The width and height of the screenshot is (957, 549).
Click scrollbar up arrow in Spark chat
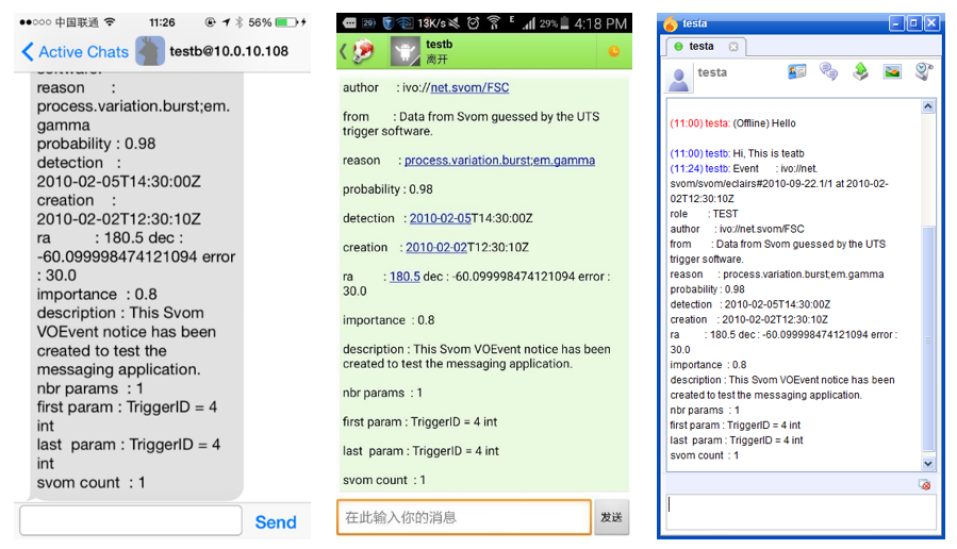928,107
